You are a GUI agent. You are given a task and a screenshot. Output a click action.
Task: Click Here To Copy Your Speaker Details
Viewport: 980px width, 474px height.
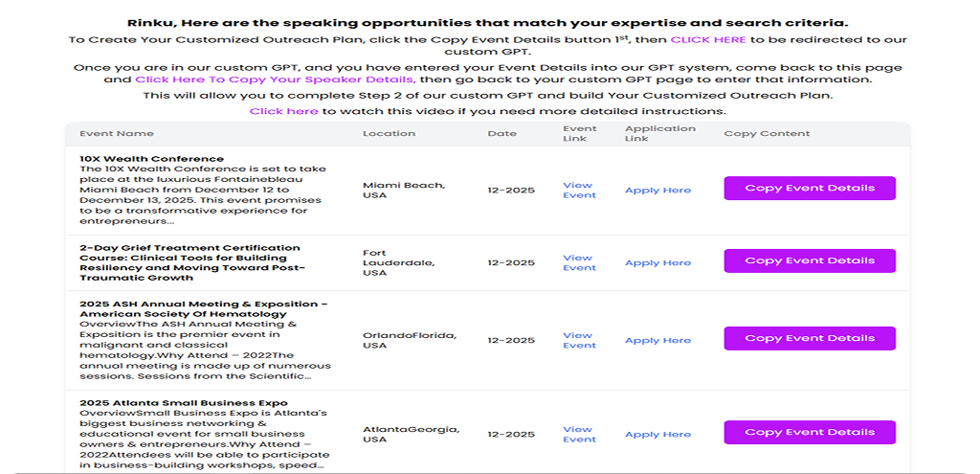(x=275, y=80)
